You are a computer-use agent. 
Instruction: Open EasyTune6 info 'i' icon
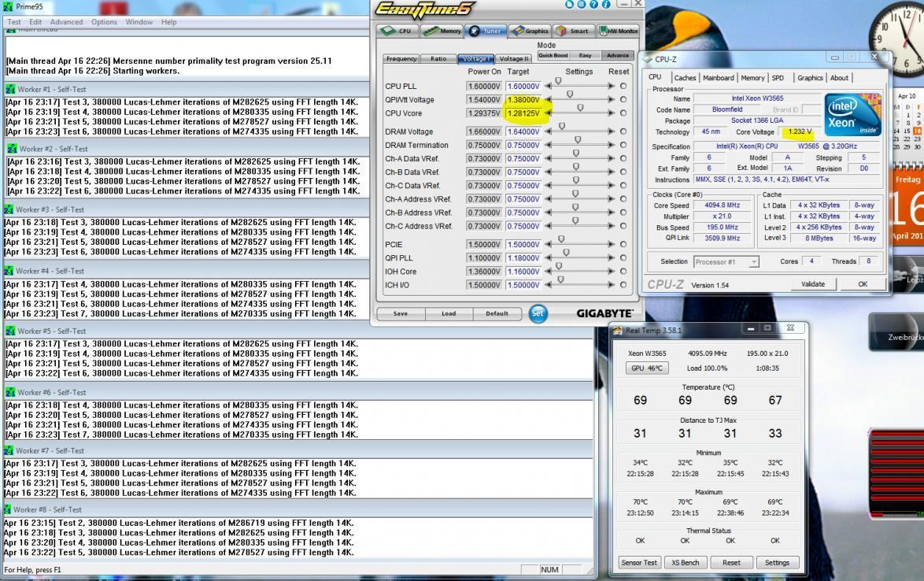[x=606, y=4]
